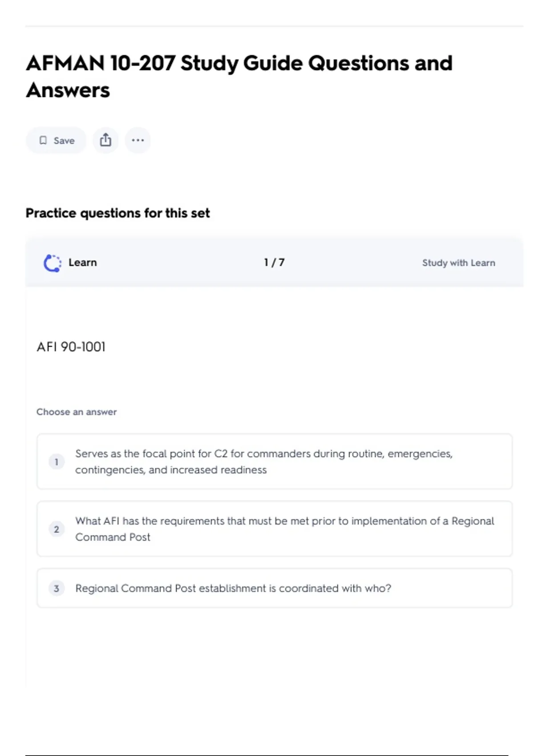Click the Learn circular logo icon
This screenshot has width=534, height=756.
pos(52,263)
